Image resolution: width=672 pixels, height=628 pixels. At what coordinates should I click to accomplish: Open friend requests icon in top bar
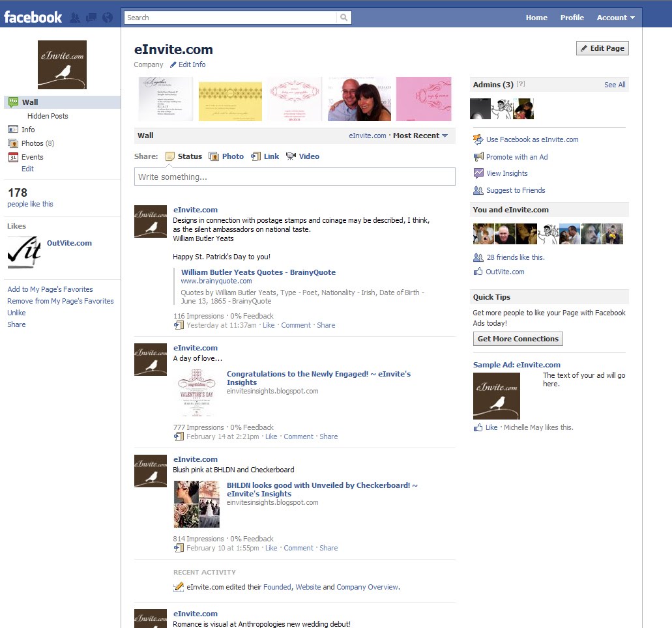[75, 18]
